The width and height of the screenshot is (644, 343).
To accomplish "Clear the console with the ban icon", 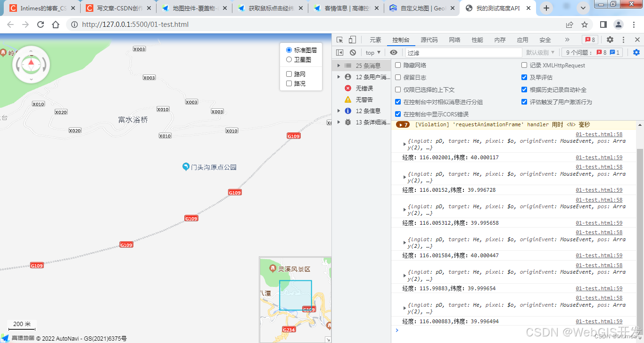I will pyautogui.click(x=353, y=52).
